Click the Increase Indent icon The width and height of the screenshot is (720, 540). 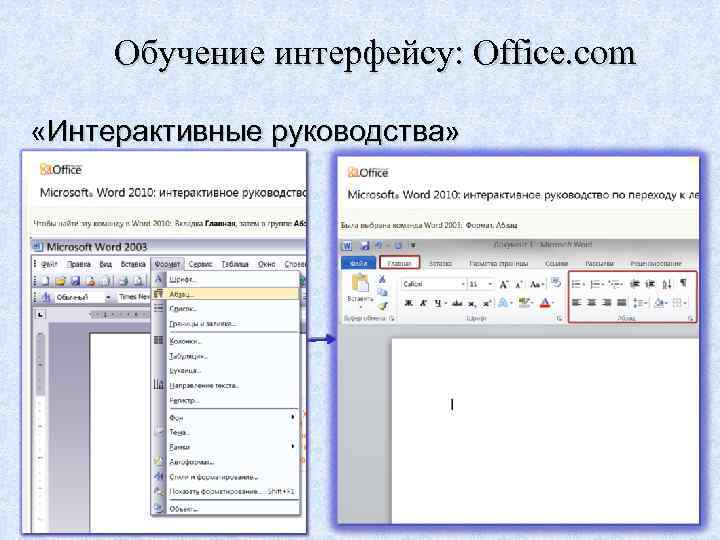650,284
